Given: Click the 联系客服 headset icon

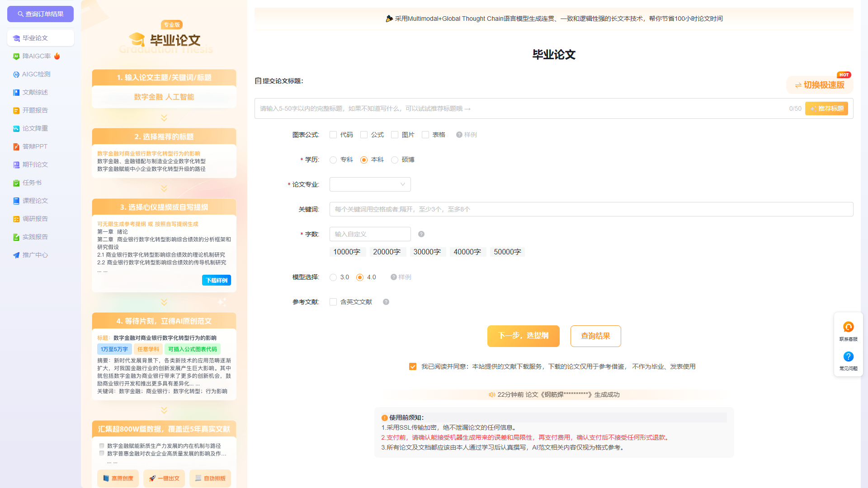Looking at the screenshot, I should click(848, 327).
